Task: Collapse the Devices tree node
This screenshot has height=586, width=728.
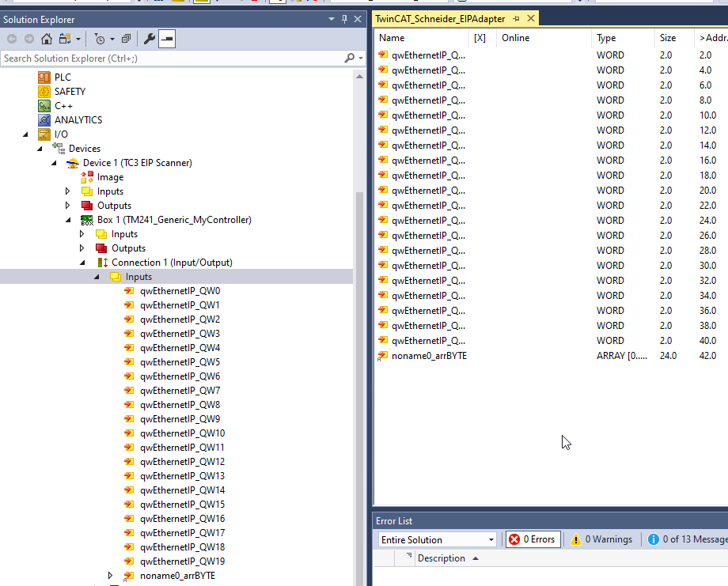Action: coord(40,149)
